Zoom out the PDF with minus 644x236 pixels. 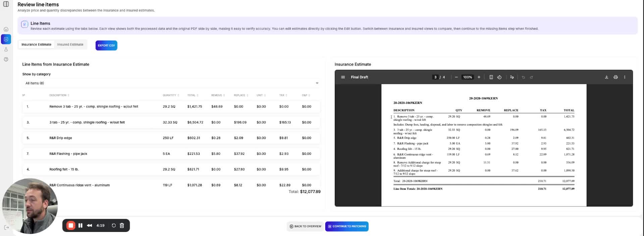click(x=456, y=77)
